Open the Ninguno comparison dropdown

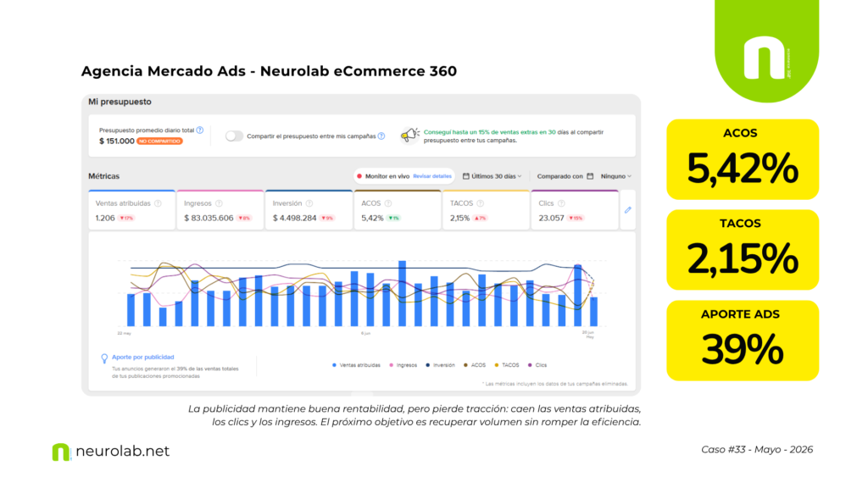[615, 176]
